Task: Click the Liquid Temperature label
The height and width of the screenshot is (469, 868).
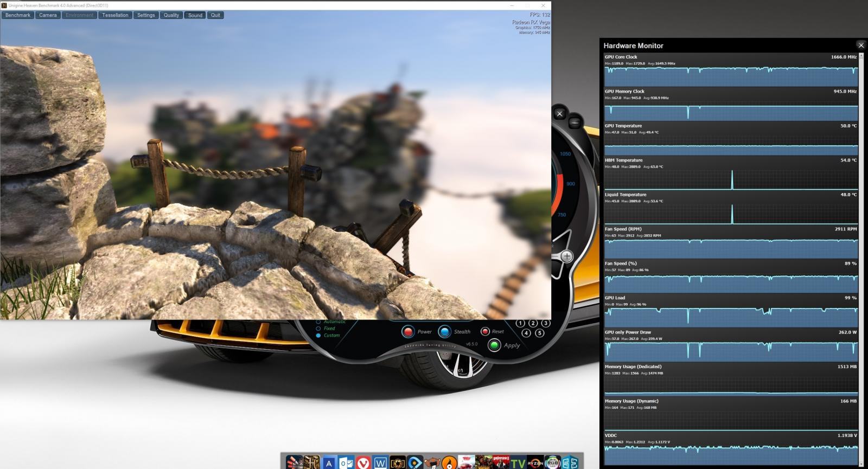Action: (626, 195)
